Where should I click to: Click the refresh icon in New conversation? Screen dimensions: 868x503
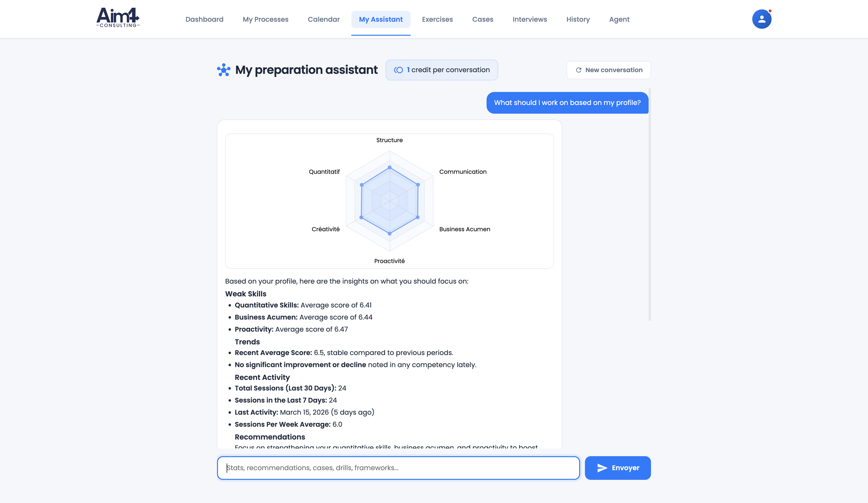click(579, 70)
